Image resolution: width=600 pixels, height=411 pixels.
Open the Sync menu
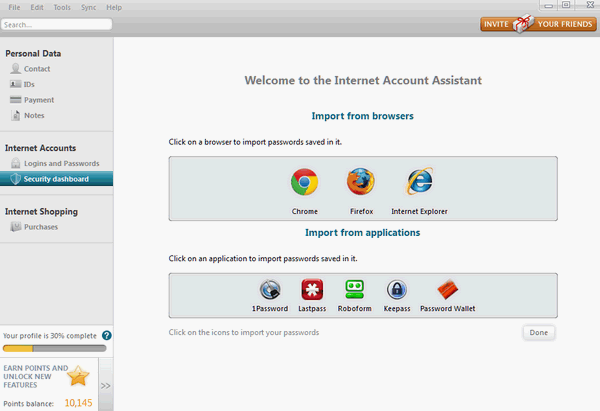88,7
